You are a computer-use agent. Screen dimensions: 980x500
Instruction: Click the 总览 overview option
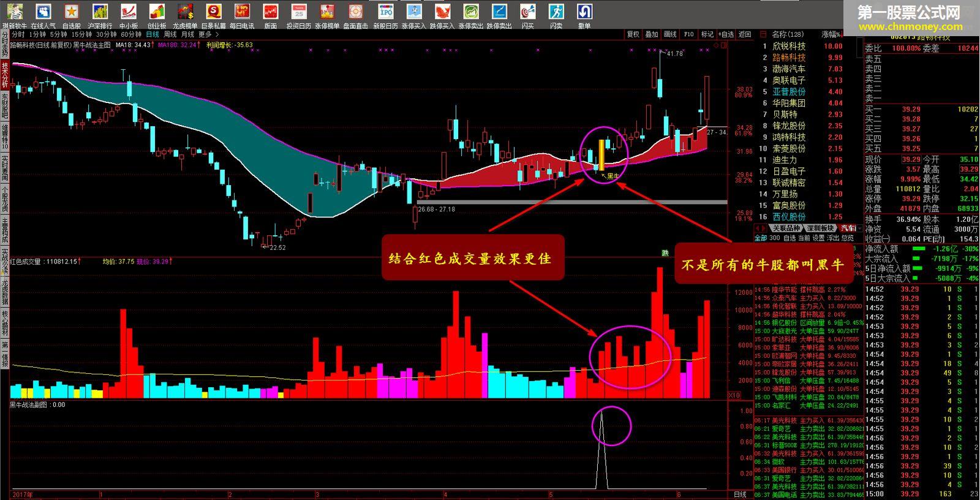click(x=847, y=238)
